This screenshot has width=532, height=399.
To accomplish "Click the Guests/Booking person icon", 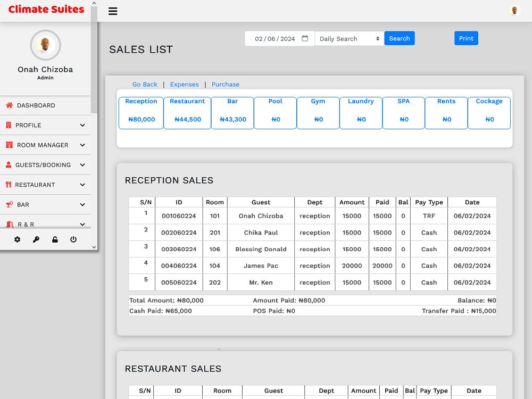I will 9,164.
